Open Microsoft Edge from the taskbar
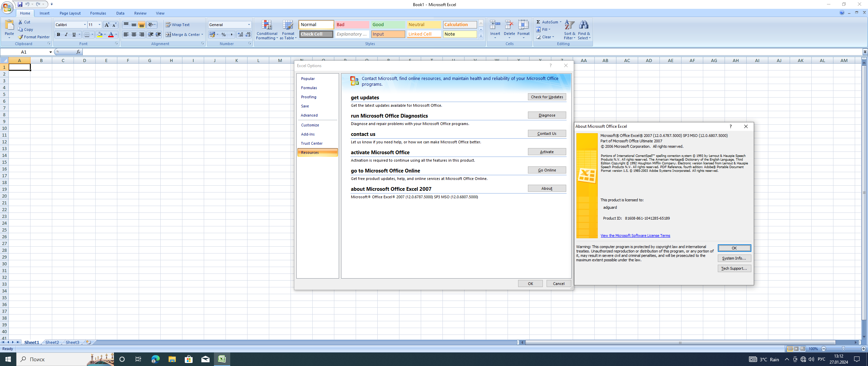 click(155, 359)
